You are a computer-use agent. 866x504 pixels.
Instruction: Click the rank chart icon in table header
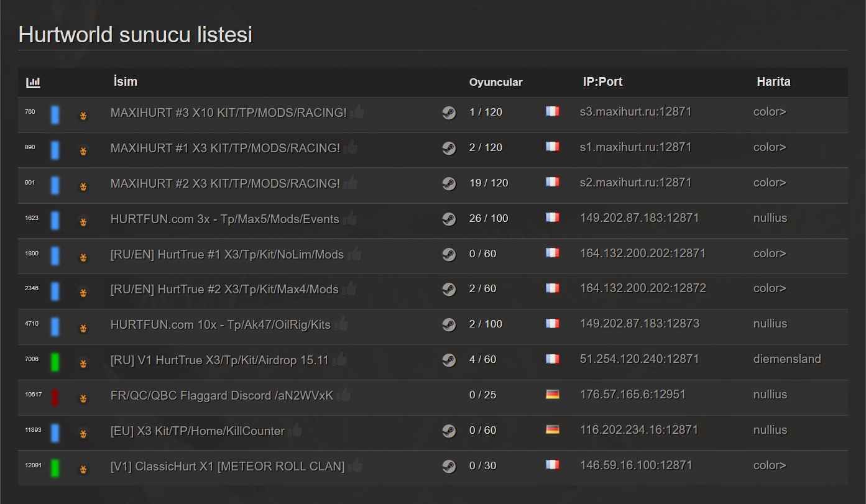click(x=33, y=82)
